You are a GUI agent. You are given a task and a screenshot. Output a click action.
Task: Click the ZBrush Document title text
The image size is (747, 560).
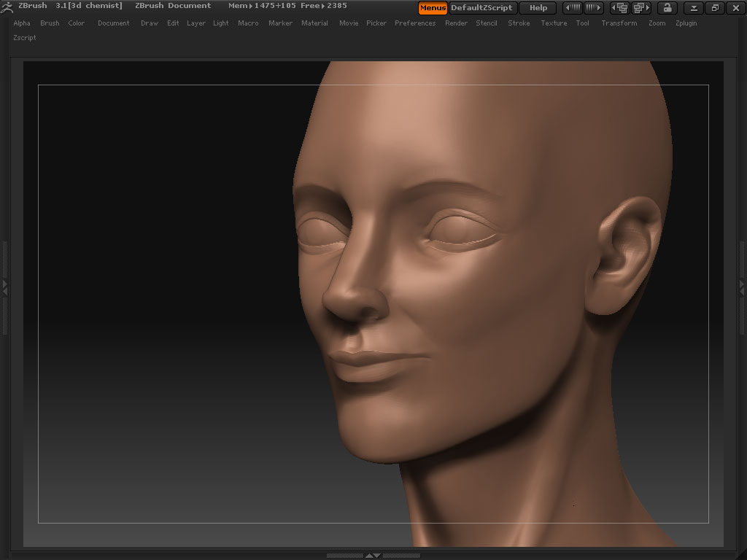(173, 6)
